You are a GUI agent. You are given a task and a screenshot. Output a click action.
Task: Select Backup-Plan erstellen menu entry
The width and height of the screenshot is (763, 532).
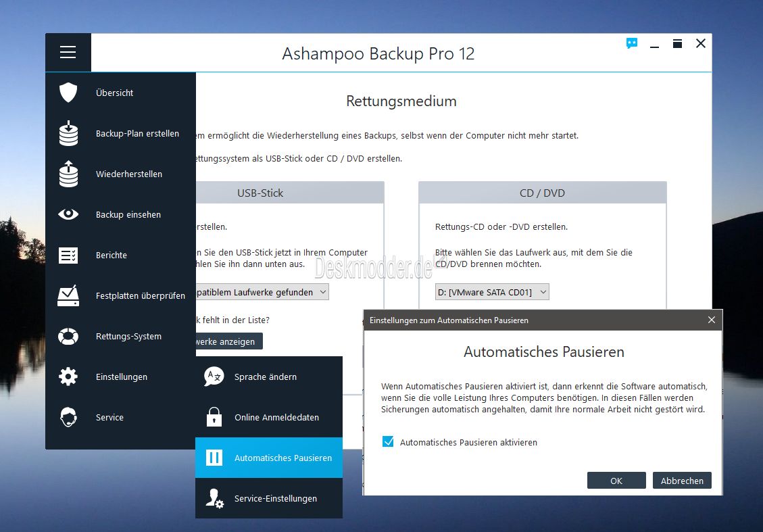click(x=121, y=133)
